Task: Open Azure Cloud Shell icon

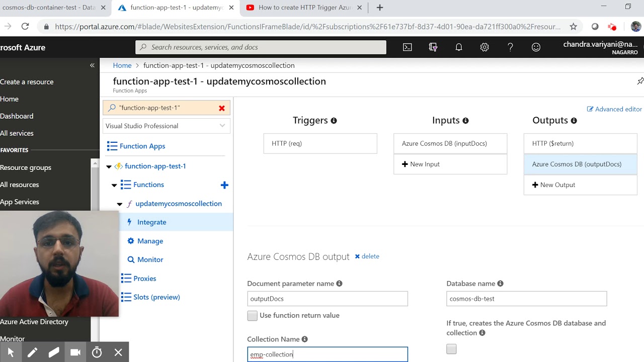Action: point(408,47)
